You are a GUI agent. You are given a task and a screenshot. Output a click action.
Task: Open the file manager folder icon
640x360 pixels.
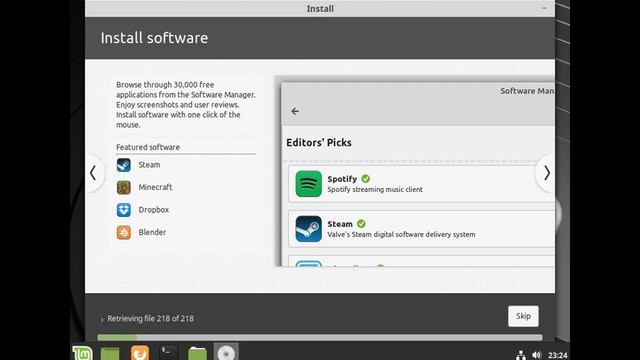click(197, 353)
